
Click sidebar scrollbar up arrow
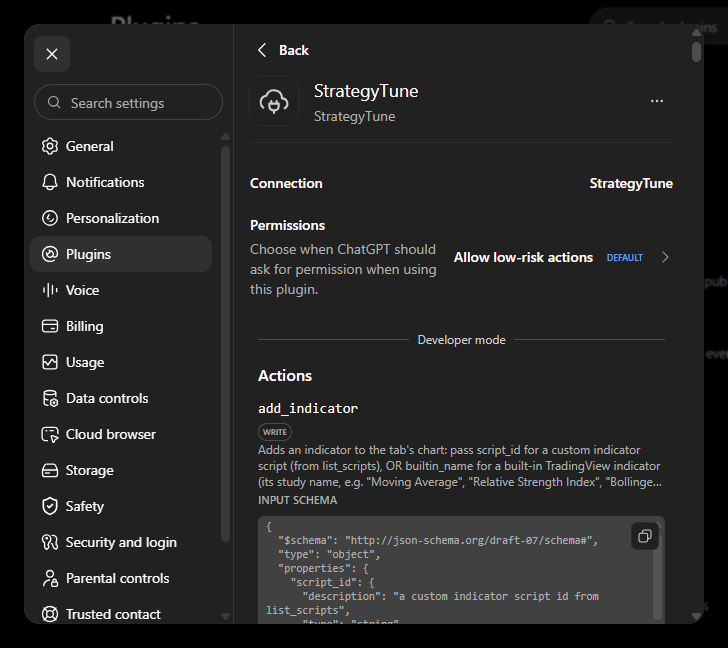pos(226,136)
